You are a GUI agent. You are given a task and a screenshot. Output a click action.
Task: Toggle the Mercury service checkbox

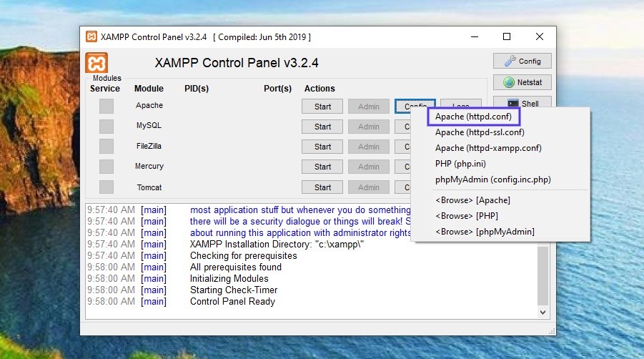(x=106, y=167)
